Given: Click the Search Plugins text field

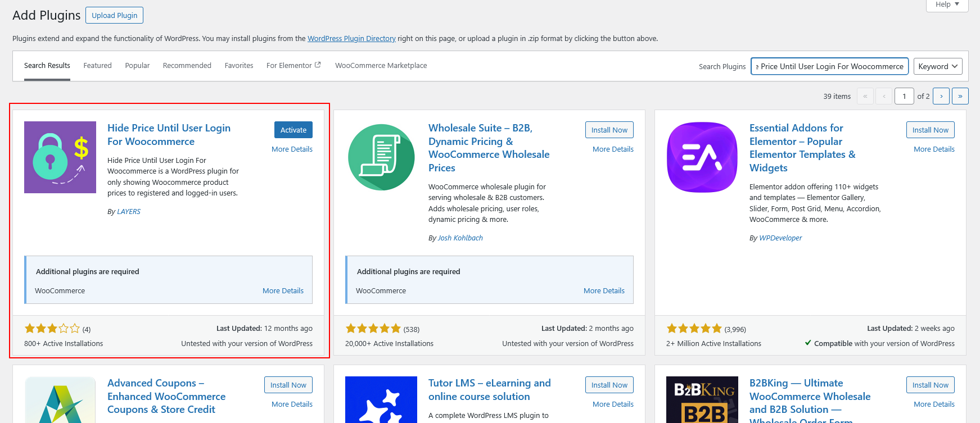Looking at the screenshot, I should (829, 66).
